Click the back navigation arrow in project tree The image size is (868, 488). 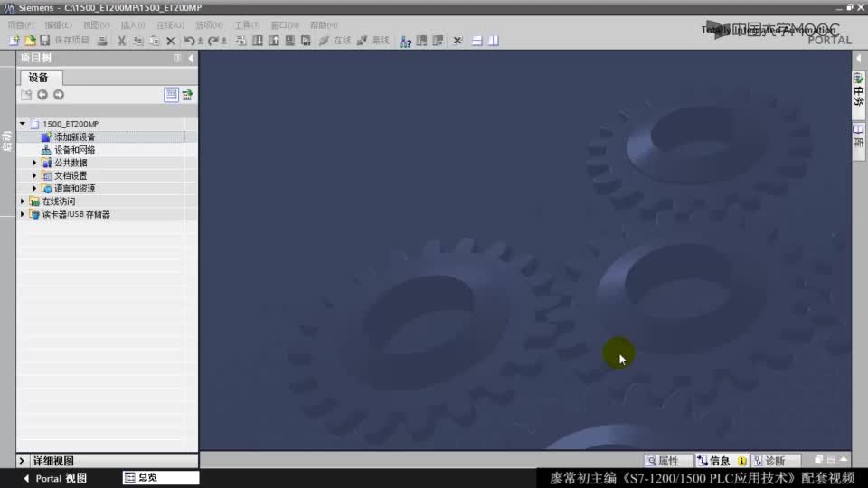[42, 95]
